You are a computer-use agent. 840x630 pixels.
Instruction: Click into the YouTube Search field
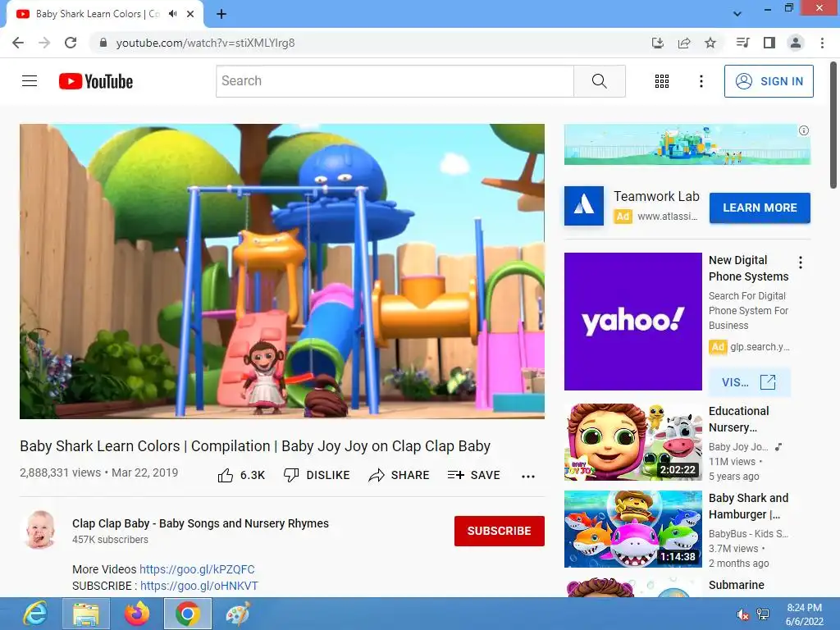[395, 81]
